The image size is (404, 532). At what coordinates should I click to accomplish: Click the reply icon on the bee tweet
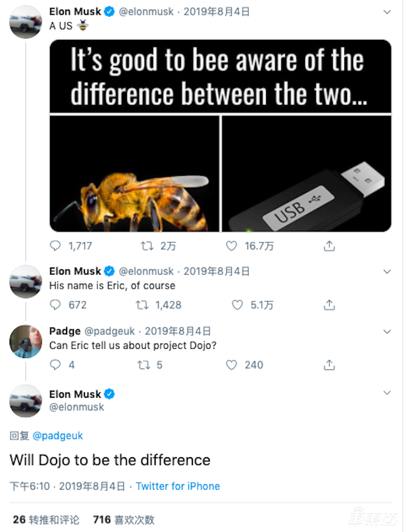(56, 246)
